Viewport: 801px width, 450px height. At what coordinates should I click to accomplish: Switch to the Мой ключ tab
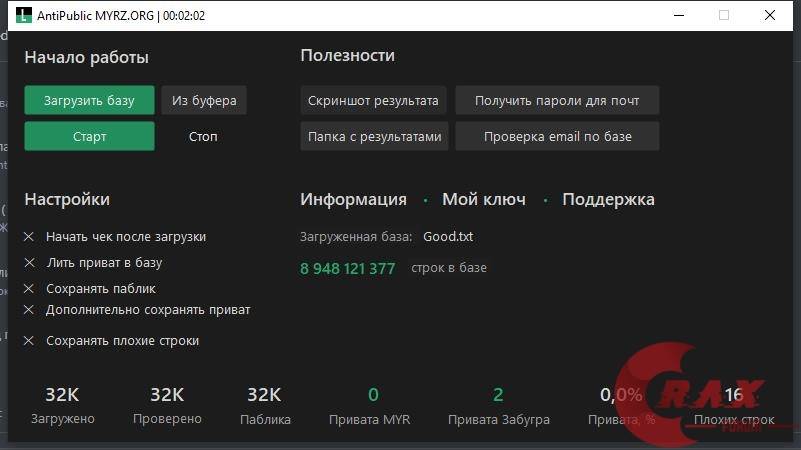[x=484, y=199]
